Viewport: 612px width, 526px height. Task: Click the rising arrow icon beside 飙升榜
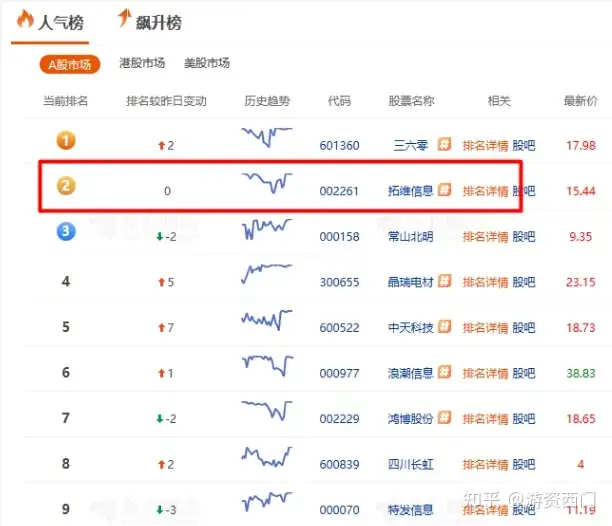click(x=125, y=18)
